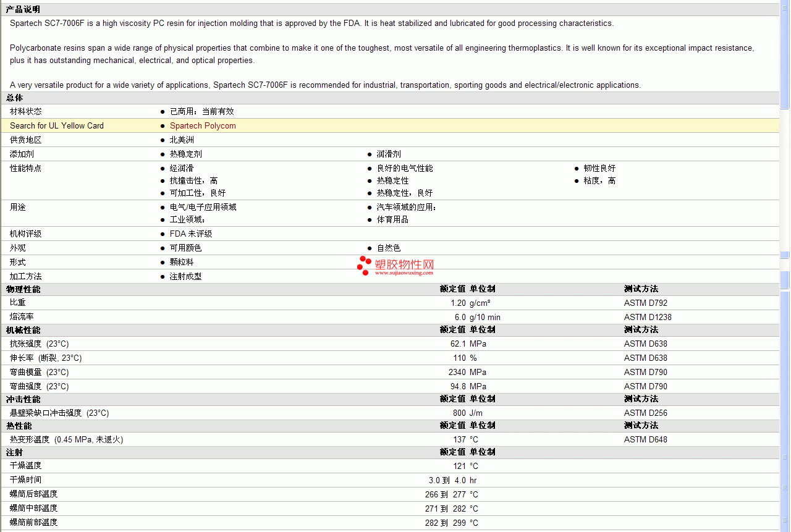Click the value 已商用：当前有效
791x532 pixels.
(x=202, y=111)
